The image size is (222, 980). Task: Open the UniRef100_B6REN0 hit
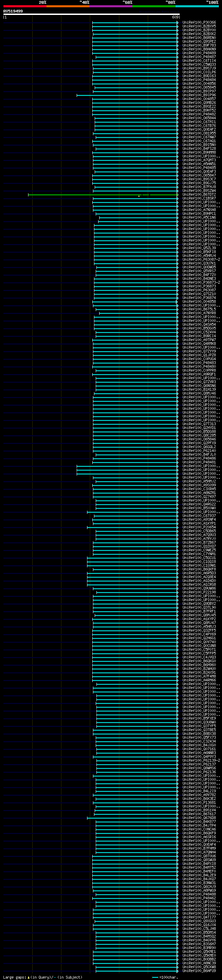pyautogui.click(x=199, y=38)
